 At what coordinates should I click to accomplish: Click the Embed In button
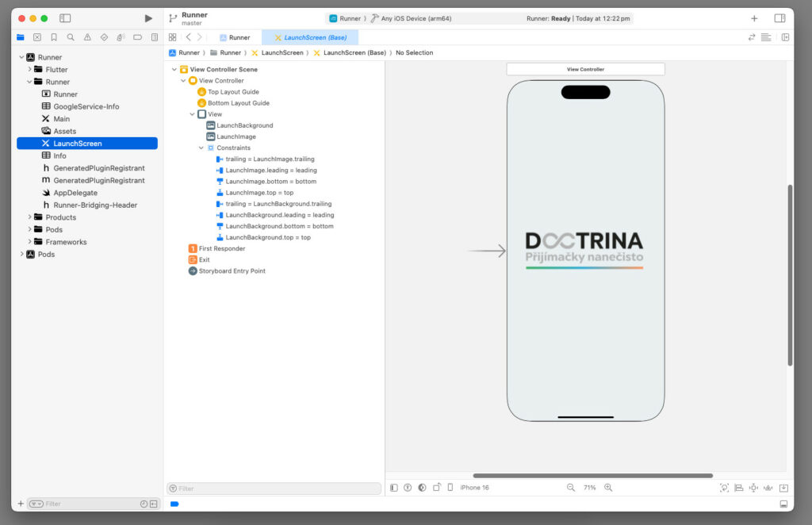coord(784,488)
